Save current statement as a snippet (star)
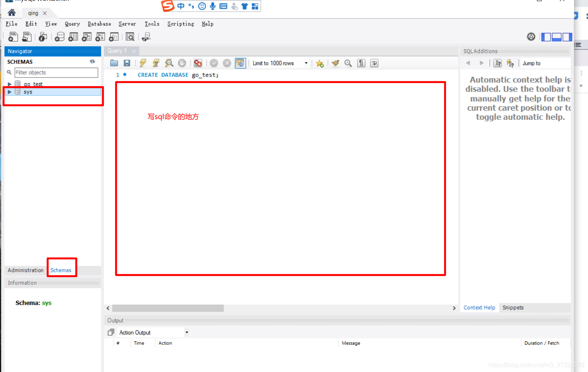This screenshot has height=372, width=588. (x=320, y=63)
